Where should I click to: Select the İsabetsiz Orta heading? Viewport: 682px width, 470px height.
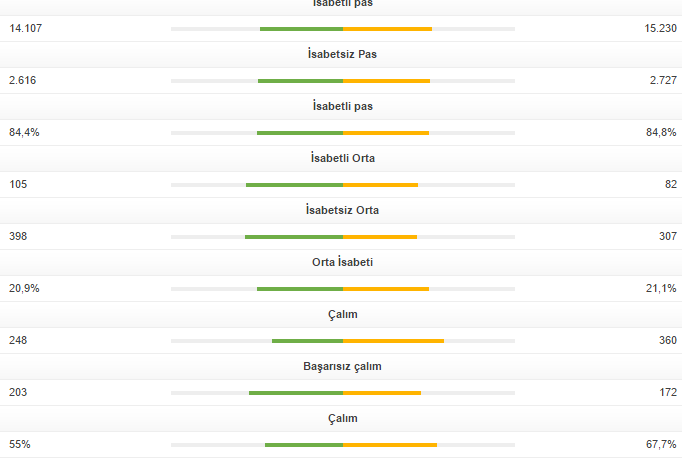click(x=342, y=210)
